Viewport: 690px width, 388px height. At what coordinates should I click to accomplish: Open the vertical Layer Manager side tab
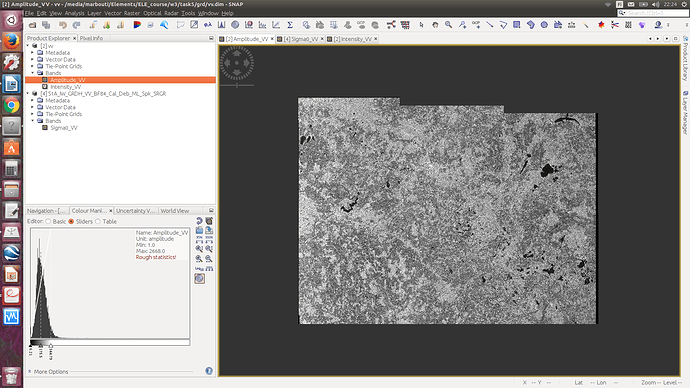click(685, 113)
